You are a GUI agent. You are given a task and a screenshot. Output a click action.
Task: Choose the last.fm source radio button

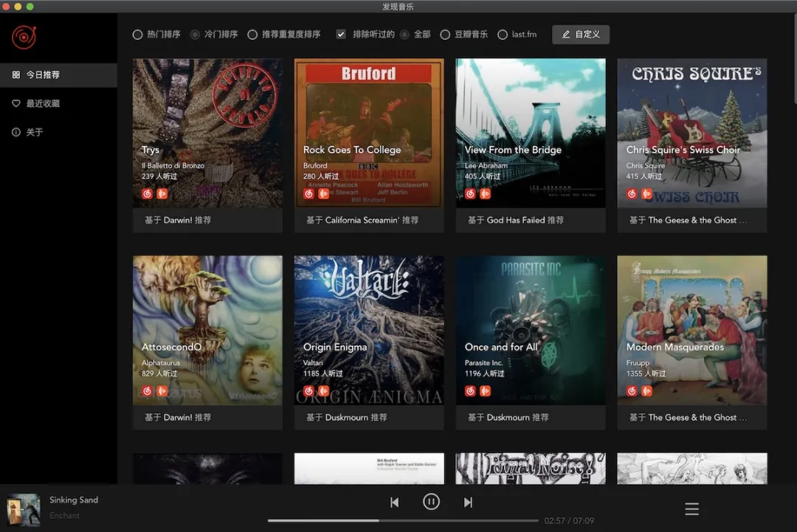[x=503, y=35]
